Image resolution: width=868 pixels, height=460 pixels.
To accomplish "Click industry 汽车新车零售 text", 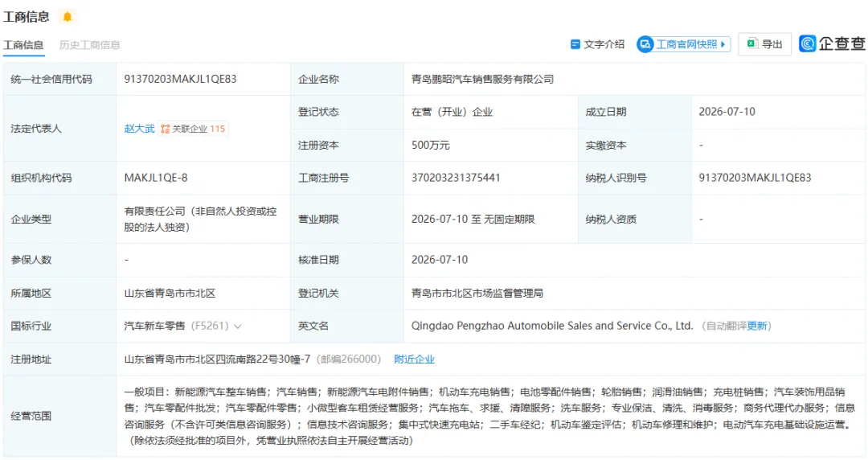I will click(x=154, y=326).
